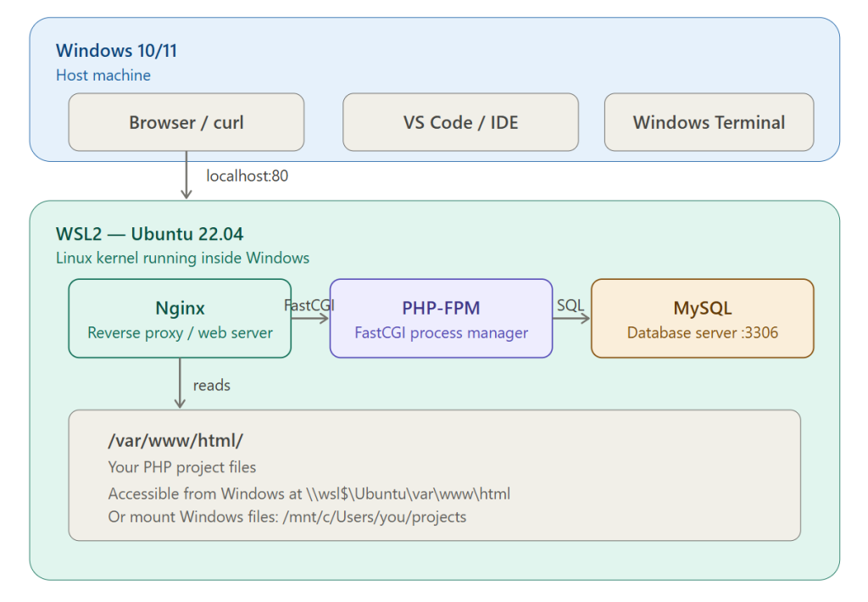
Task: Select the reads arrow label
Action: tap(211, 385)
